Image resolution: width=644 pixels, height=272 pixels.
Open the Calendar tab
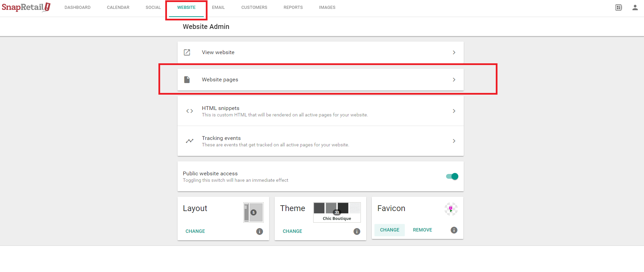118,7
